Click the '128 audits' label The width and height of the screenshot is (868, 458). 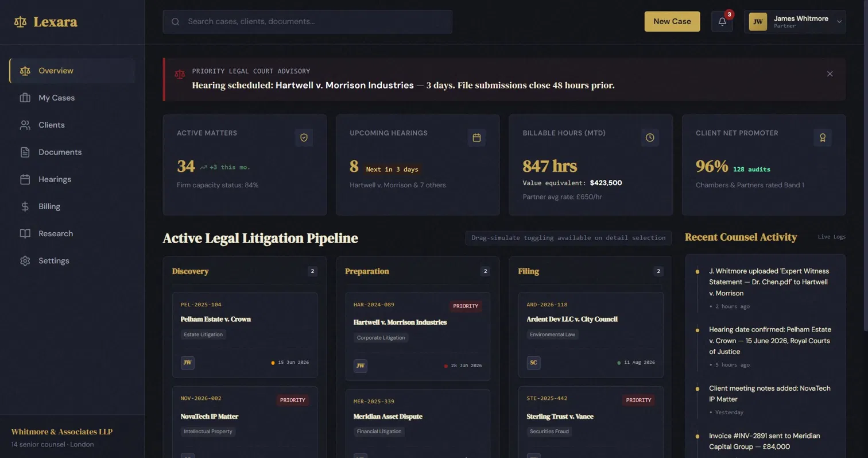pos(751,170)
